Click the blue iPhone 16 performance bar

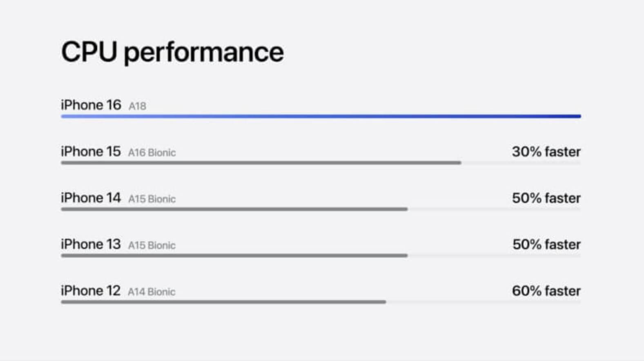coord(321,116)
